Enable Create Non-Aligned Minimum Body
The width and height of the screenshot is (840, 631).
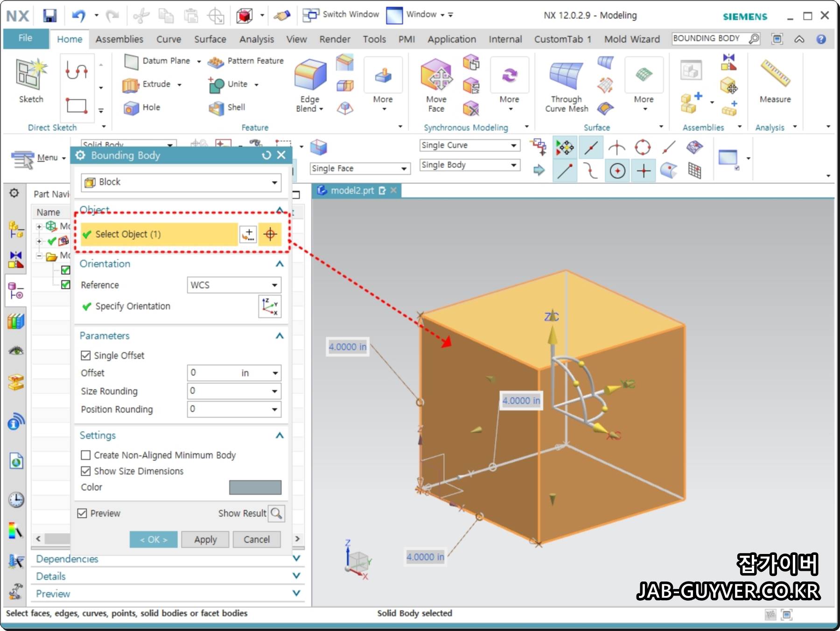85,455
